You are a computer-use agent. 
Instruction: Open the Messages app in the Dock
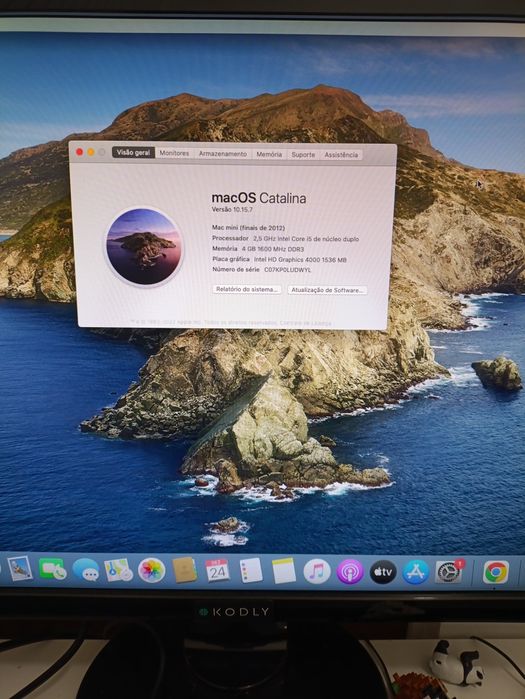pyautogui.click(x=86, y=570)
